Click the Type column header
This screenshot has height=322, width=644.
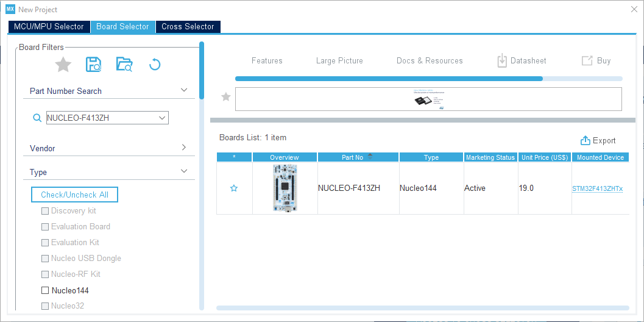pyautogui.click(x=431, y=157)
